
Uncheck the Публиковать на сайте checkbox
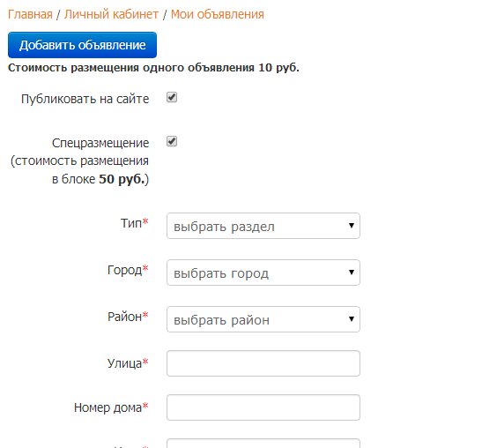(172, 98)
